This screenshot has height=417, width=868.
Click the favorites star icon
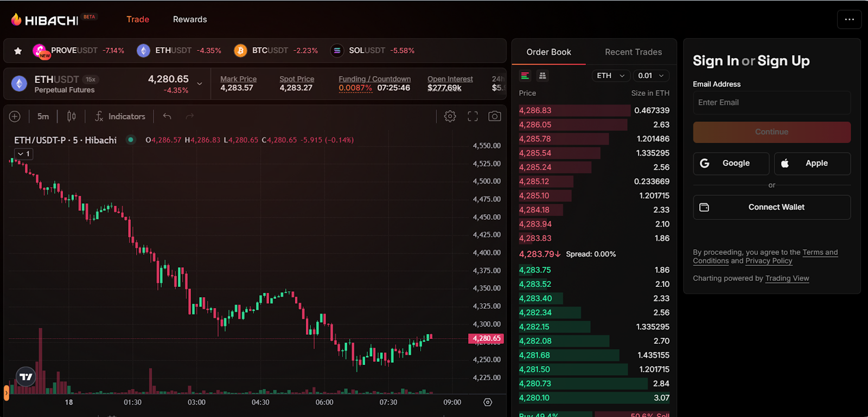pos(18,51)
